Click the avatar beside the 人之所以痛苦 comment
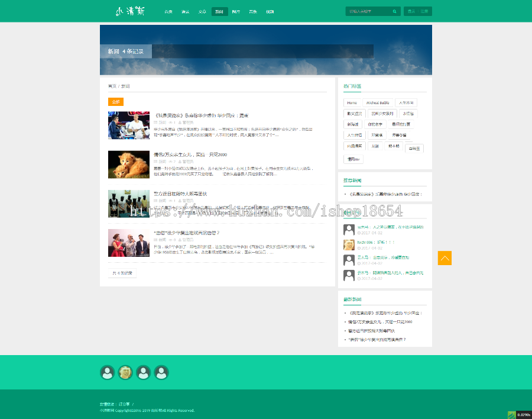 click(x=349, y=230)
